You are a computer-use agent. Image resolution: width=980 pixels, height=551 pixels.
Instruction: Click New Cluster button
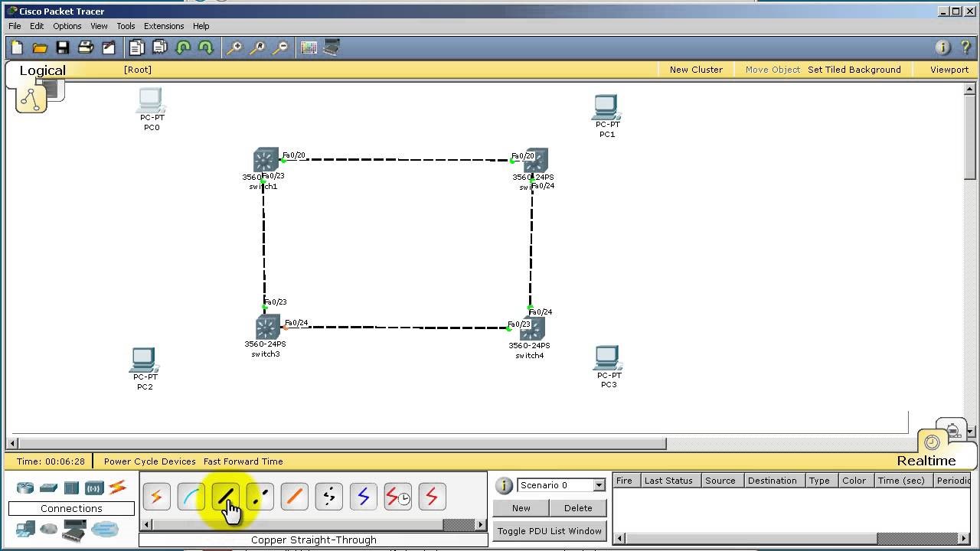coord(695,70)
